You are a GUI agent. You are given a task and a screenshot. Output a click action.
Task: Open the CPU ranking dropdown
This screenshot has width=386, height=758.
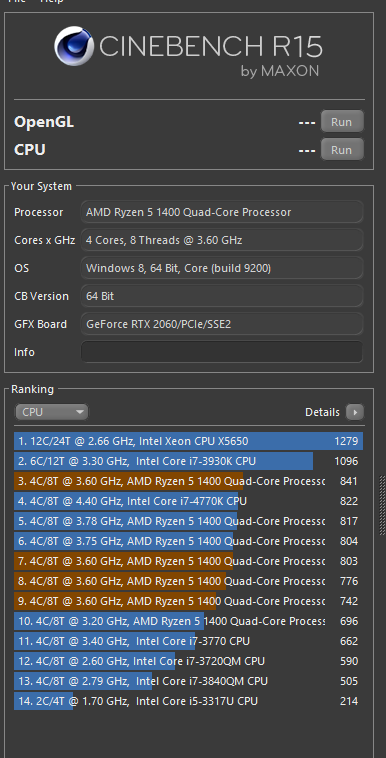(51, 412)
